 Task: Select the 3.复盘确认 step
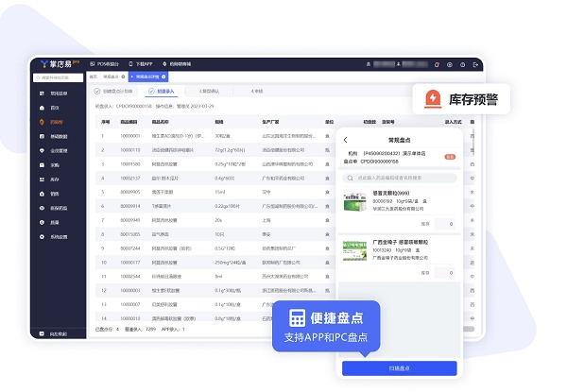coord(207,92)
